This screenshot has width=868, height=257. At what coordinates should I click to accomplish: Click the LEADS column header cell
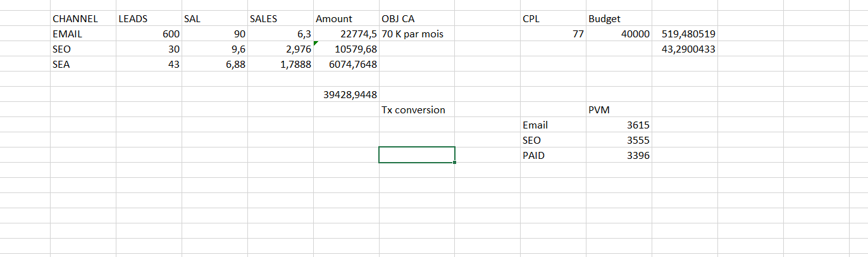(x=149, y=19)
